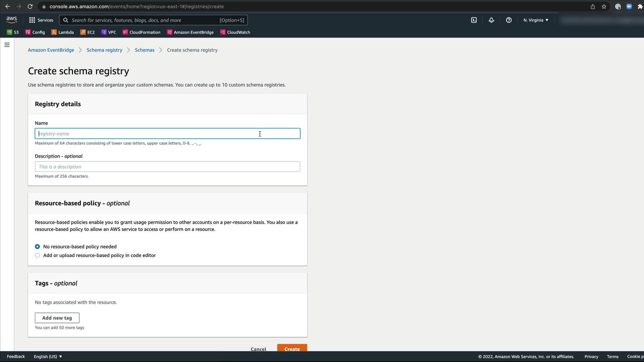Expand the side navigation hamburger menu
This screenshot has width=644, height=362.
click(x=7, y=45)
